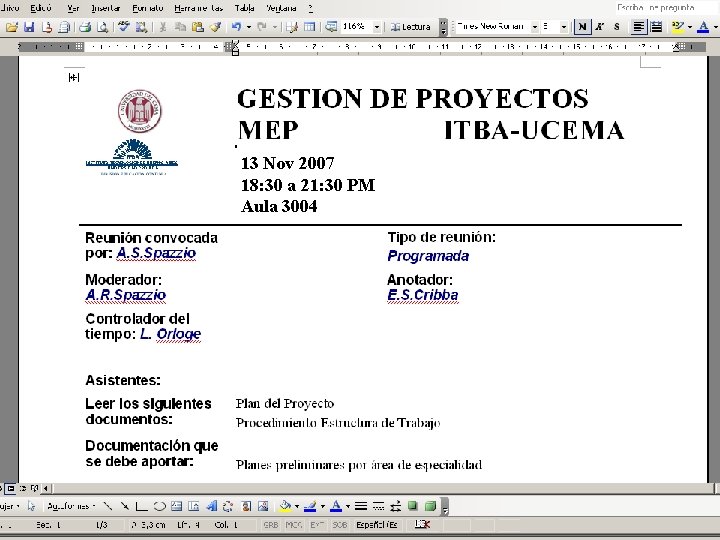Click the Dash Style icon
This screenshot has height=540, width=720.
[378, 506]
